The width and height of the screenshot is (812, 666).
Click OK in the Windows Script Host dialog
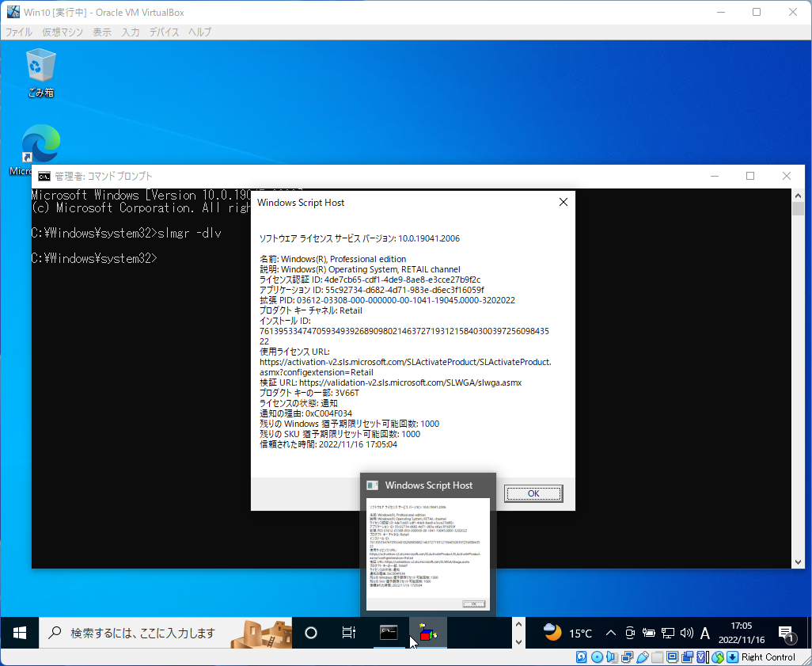[533, 493]
